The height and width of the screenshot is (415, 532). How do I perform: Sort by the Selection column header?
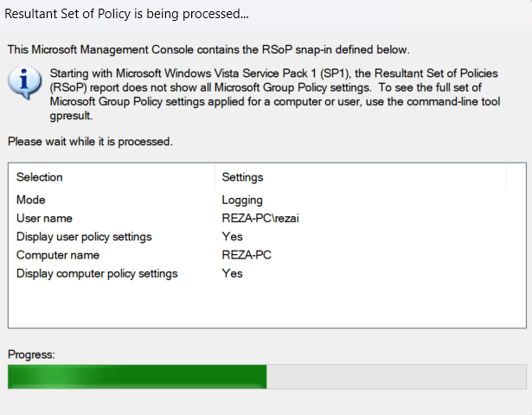(40, 177)
